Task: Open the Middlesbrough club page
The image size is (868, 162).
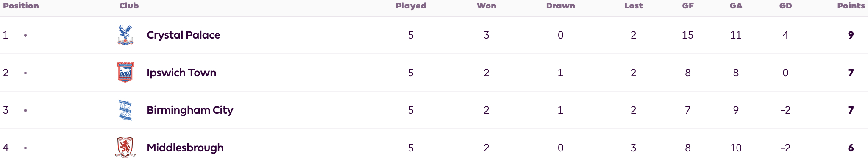Action: 185,148
